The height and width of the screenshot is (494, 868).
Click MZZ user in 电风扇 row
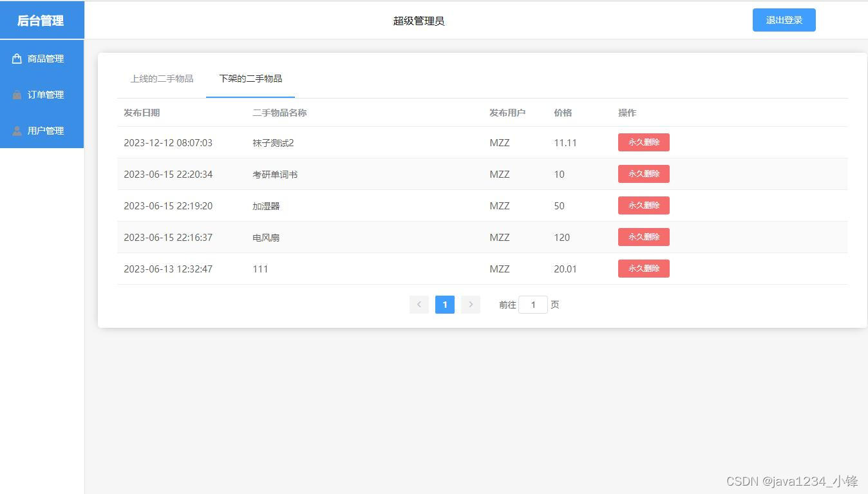point(500,238)
